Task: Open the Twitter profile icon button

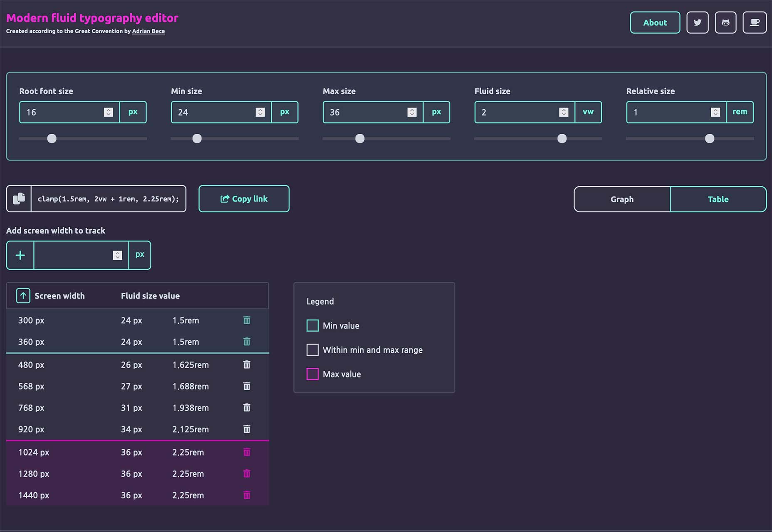Action: [x=698, y=22]
